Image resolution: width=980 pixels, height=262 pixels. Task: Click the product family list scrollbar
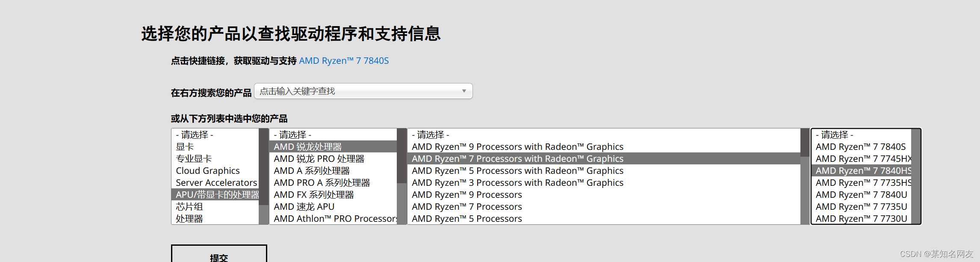click(805, 176)
